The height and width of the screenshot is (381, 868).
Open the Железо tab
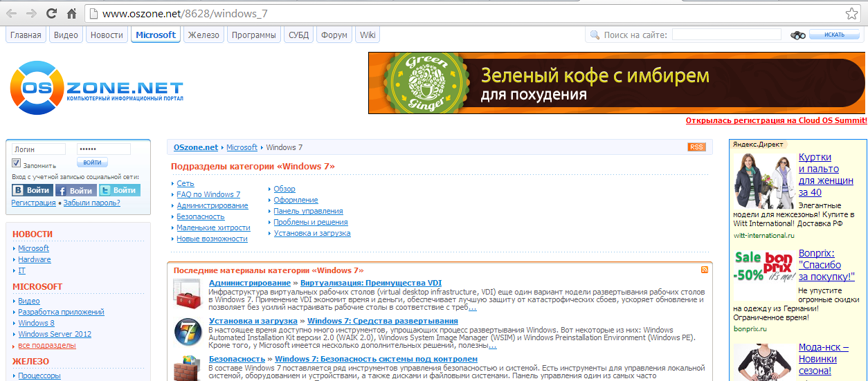[x=204, y=35]
